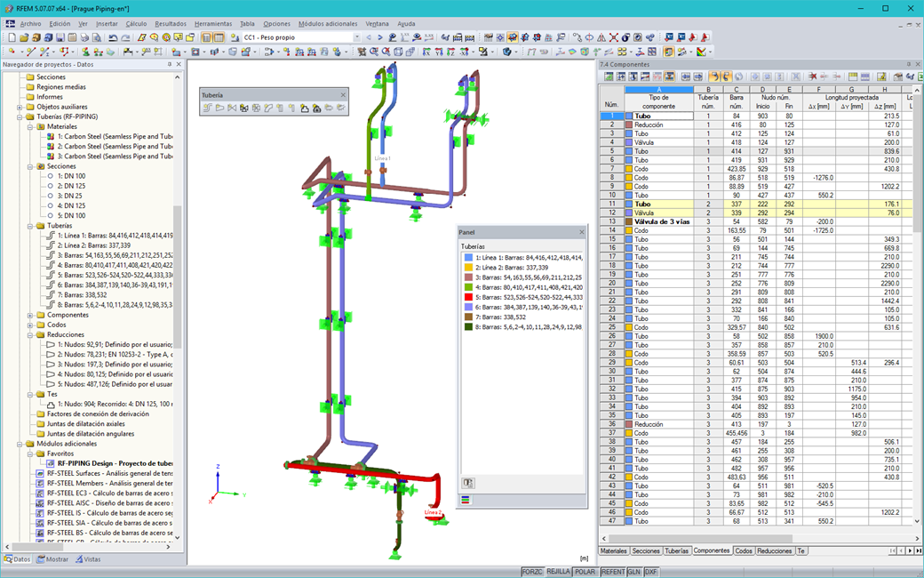Screen dimensions: 924x578
Task: Click the new line tool icon
Action: [x=31, y=52]
